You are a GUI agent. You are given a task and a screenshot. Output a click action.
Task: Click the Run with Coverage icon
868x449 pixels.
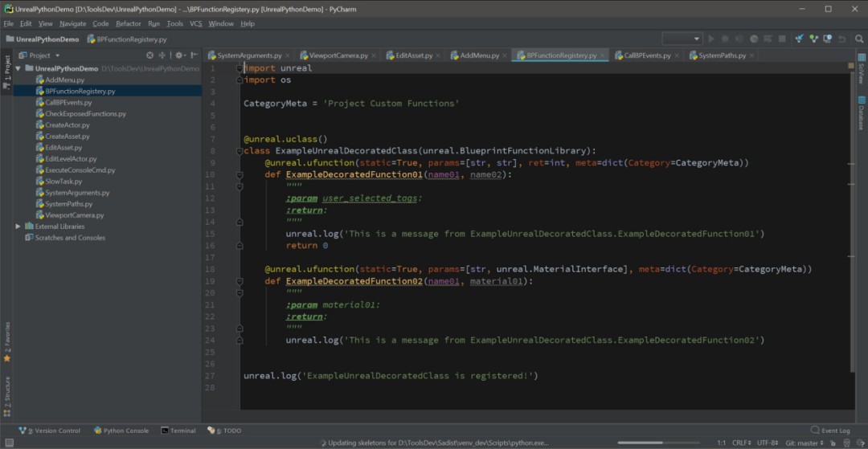click(x=739, y=39)
